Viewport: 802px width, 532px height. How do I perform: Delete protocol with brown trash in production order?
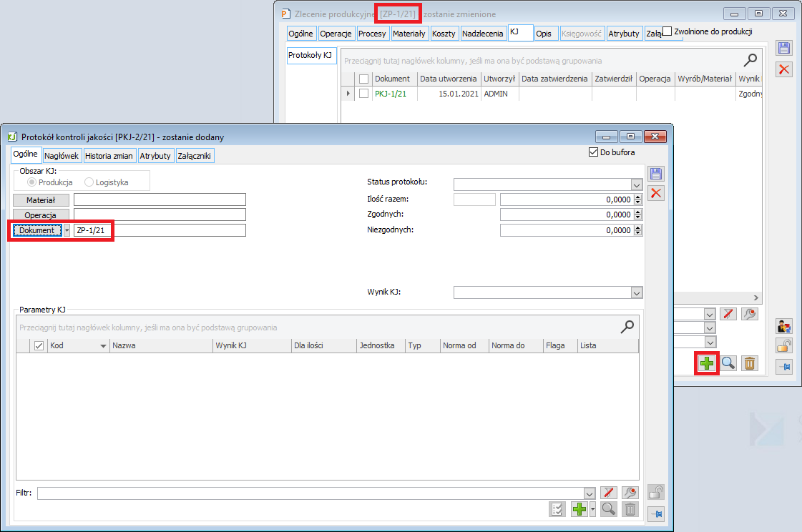(749, 363)
